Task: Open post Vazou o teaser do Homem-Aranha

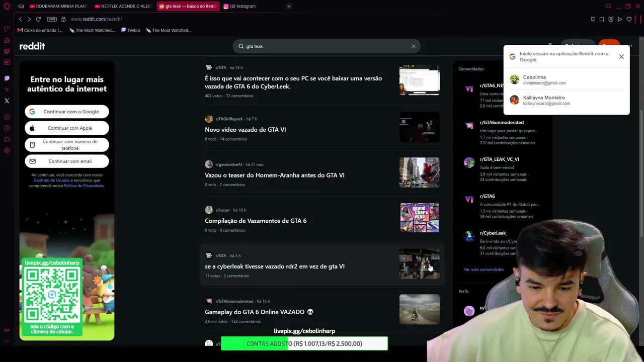Action: click(275, 175)
